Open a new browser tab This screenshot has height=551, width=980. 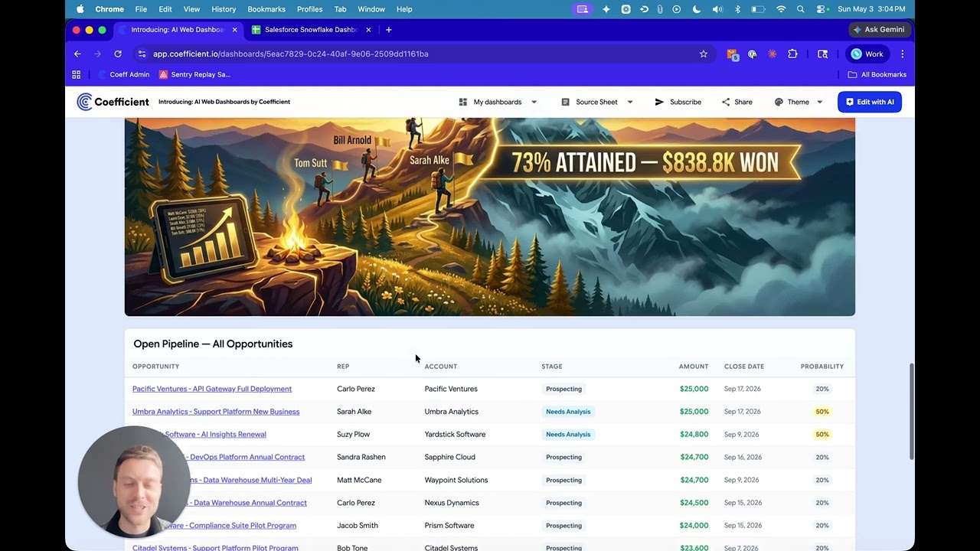point(389,29)
